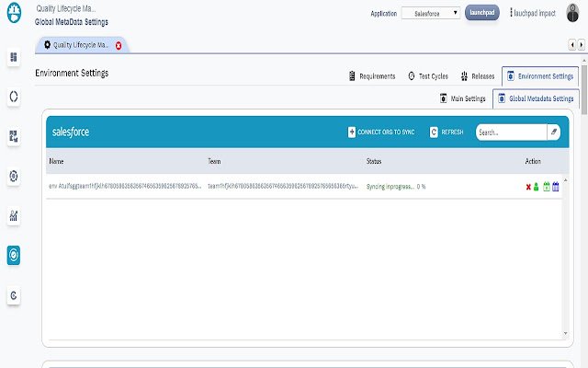Open the analytics chart sidebar icon
Screen dimensions: 588x368
(x=14, y=215)
